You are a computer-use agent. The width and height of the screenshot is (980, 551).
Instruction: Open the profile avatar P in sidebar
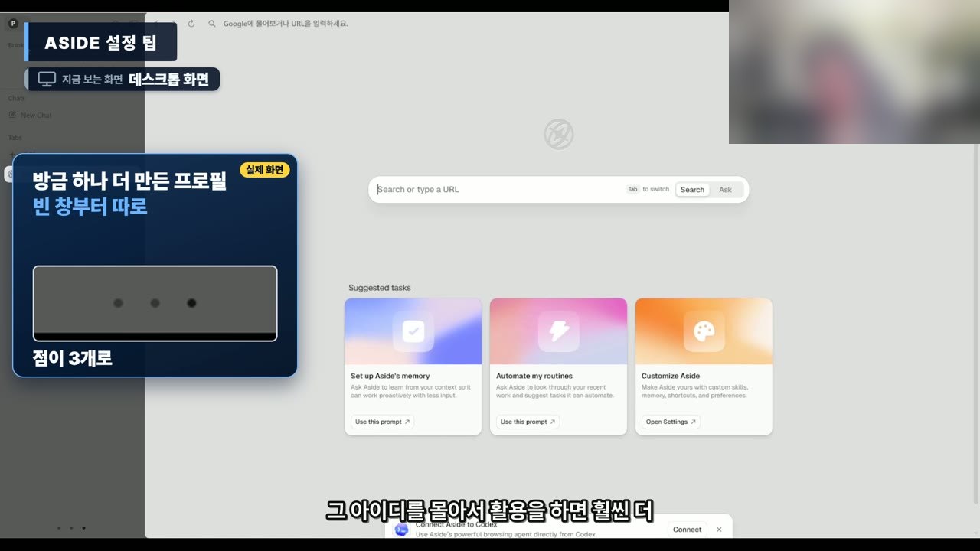point(13,24)
